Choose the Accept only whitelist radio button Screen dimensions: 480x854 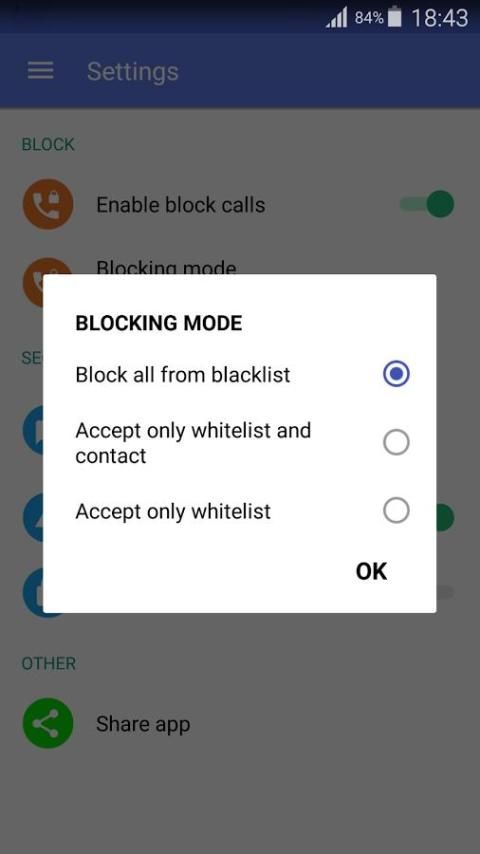(396, 511)
